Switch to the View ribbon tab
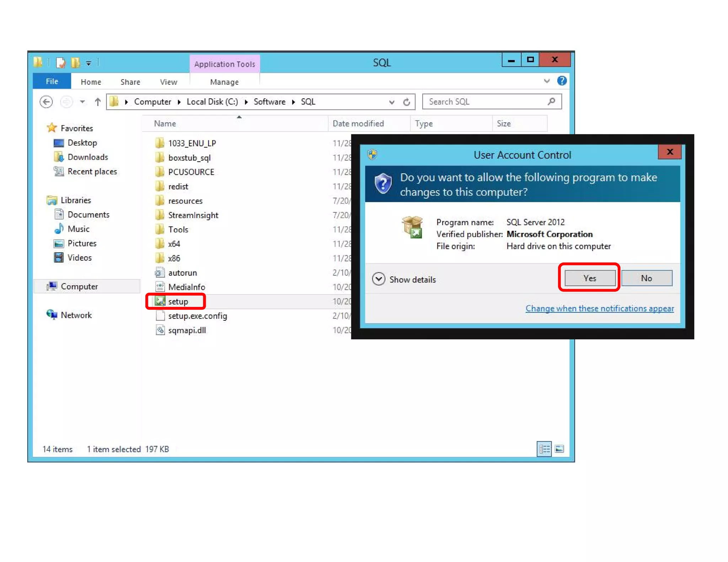 [168, 82]
